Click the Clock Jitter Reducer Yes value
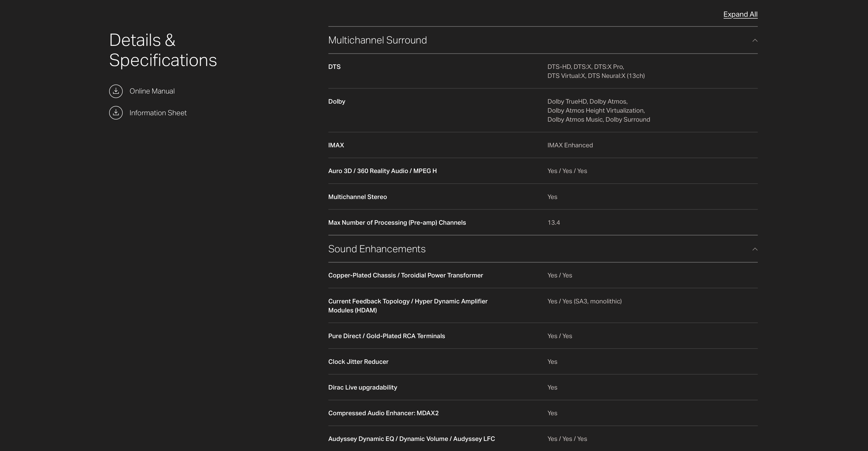This screenshot has width=868, height=451. pos(552,362)
